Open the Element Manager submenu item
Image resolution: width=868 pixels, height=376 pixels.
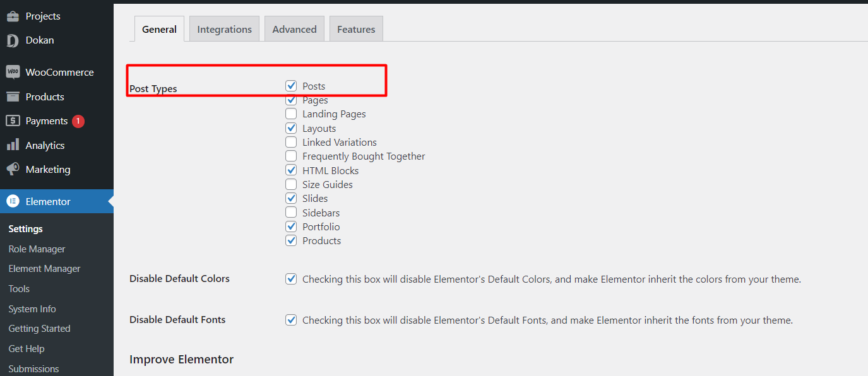pyautogui.click(x=44, y=269)
